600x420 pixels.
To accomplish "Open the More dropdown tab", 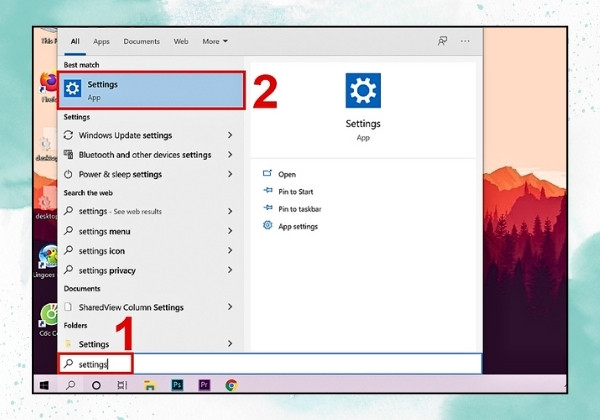I will pyautogui.click(x=215, y=41).
